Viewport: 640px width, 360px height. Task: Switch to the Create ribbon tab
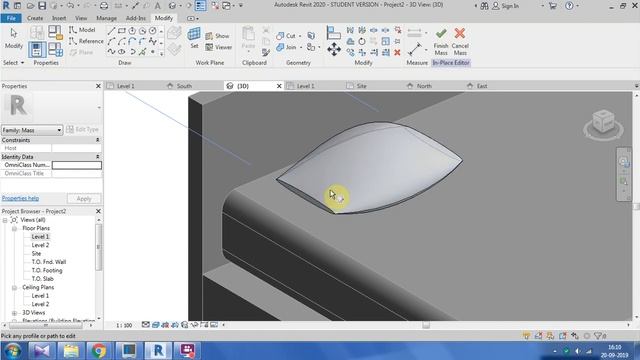[35, 18]
